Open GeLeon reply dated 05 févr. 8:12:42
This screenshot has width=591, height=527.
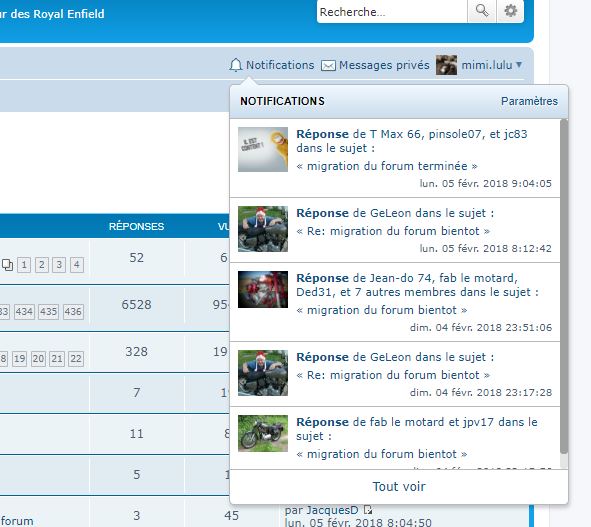(395, 230)
